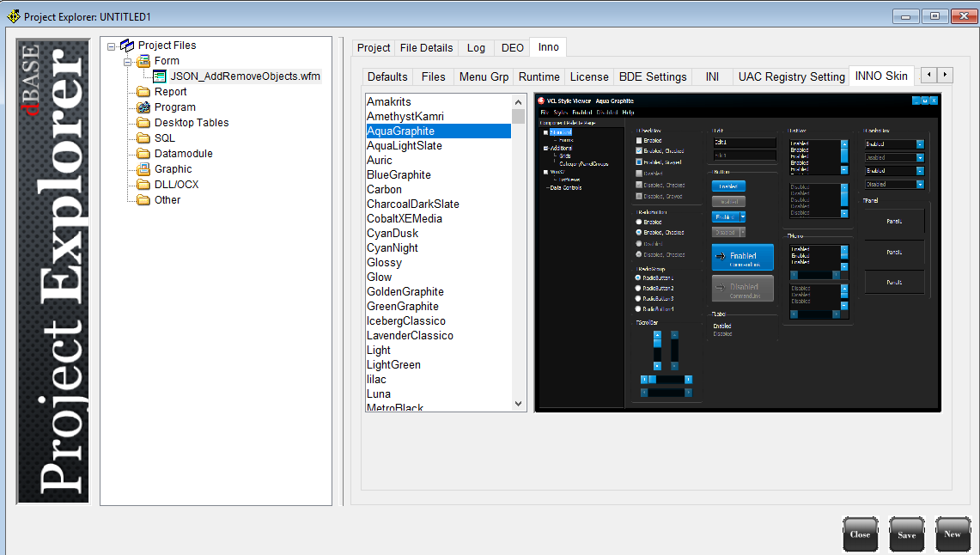The width and height of the screenshot is (980, 555).
Task: Click the skin preview thumbnail image
Action: click(738, 253)
